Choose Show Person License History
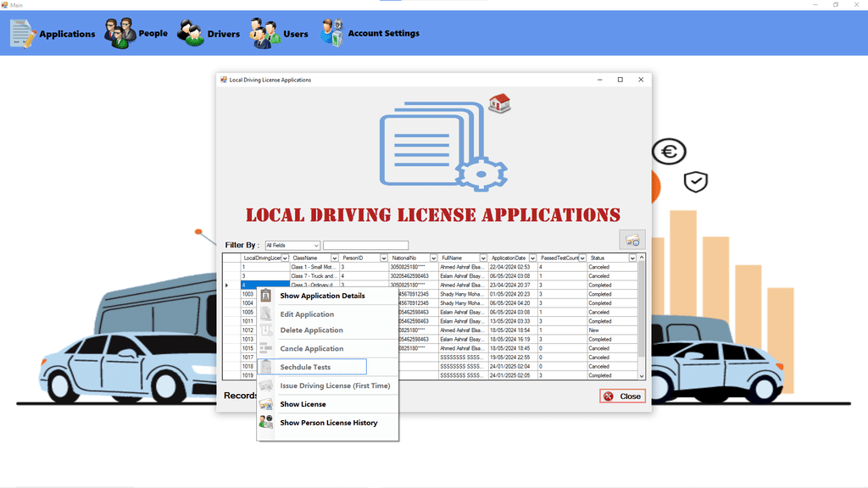 (x=329, y=423)
